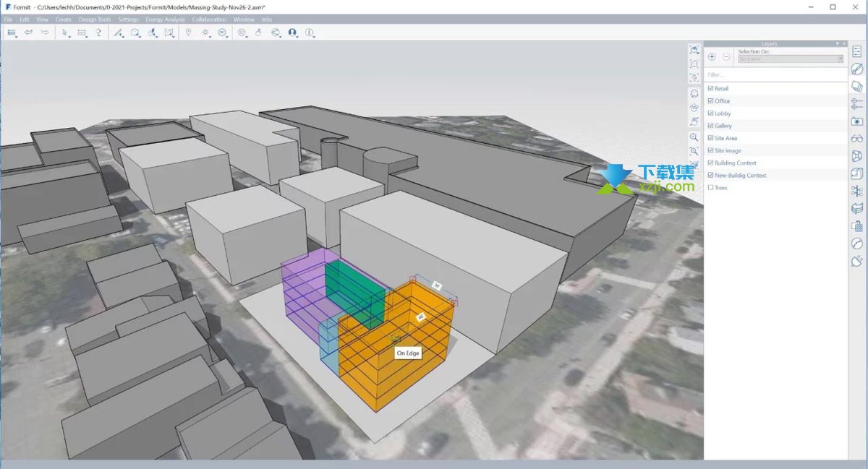Click the Set Location pin icon
This screenshot has width=868, height=469.
pyautogui.click(x=188, y=33)
